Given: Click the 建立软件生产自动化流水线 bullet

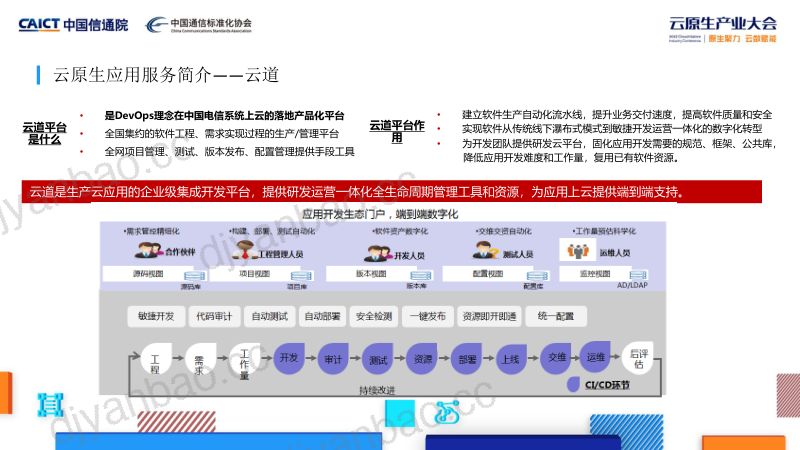Looking at the screenshot, I should pyautogui.click(x=617, y=115).
